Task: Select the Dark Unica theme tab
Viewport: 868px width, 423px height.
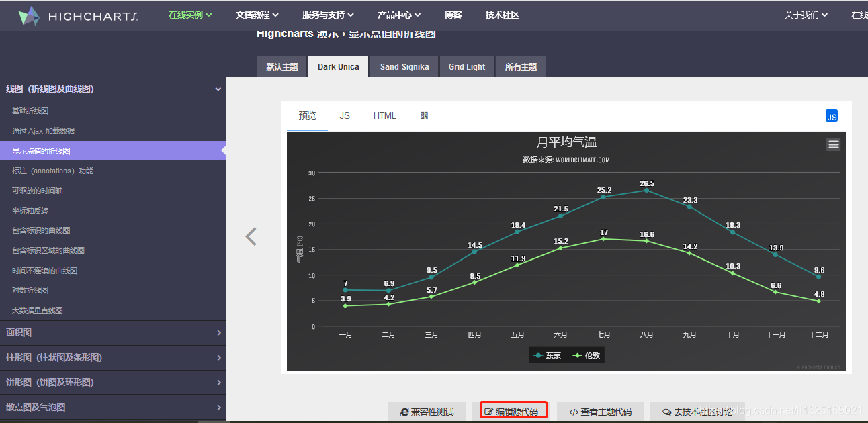Action: pos(338,66)
